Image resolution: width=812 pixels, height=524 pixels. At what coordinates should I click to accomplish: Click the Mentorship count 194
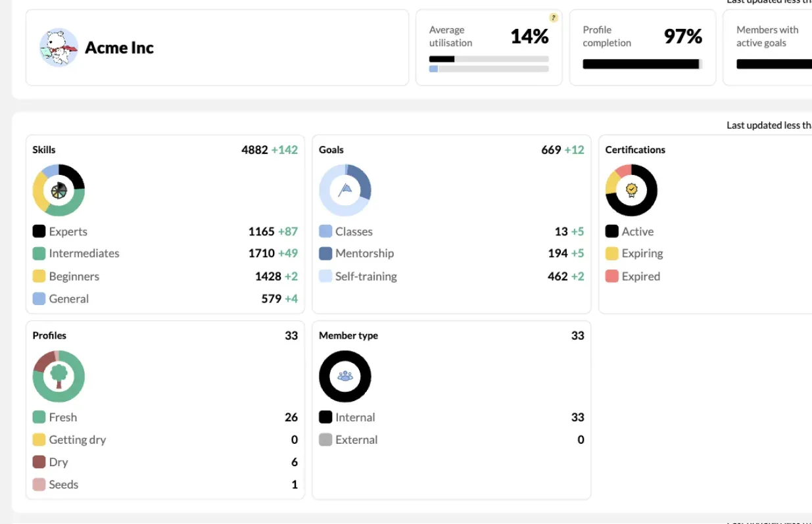pyautogui.click(x=558, y=253)
